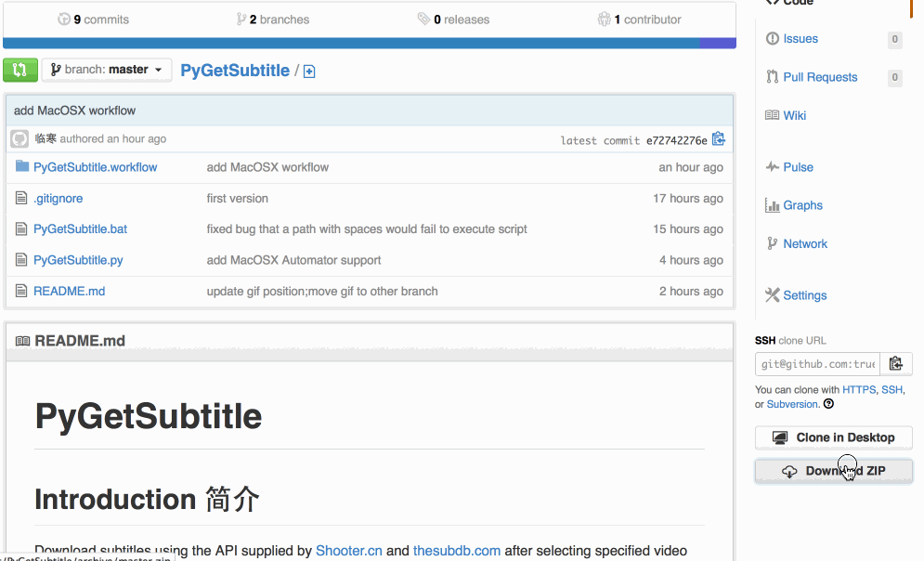Click the Settings tools icon

[x=772, y=294]
